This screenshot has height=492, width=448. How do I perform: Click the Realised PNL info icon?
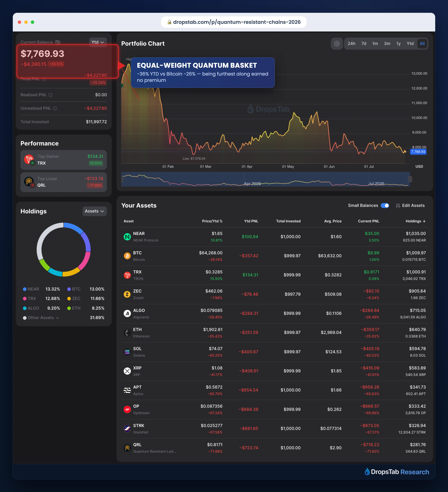[x=50, y=95]
